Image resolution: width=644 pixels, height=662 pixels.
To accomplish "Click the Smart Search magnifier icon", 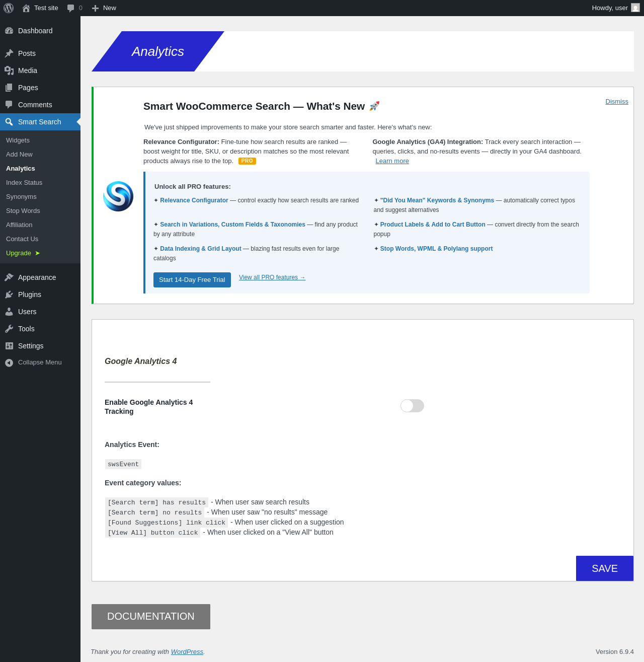I will [x=9, y=122].
